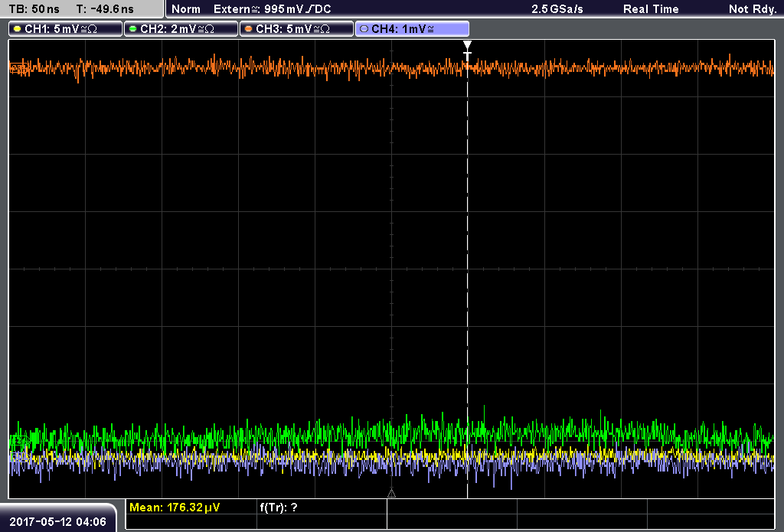This screenshot has height=532, width=784.
Task: Click the hollow CH4 indicator circle
Action: click(x=364, y=29)
